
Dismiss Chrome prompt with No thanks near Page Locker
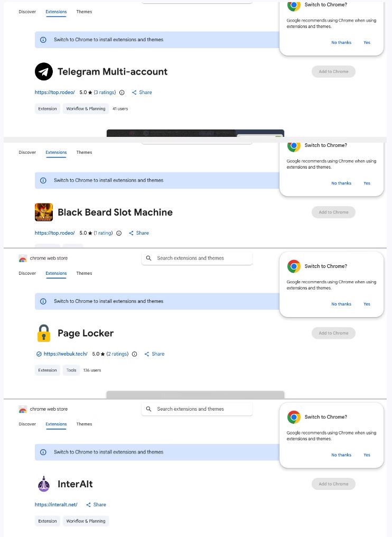[341, 304]
